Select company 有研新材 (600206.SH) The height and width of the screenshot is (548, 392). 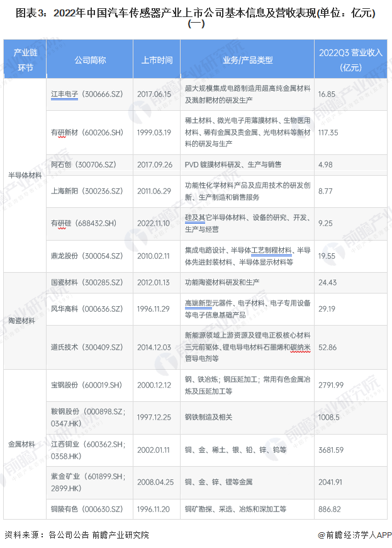point(87,132)
